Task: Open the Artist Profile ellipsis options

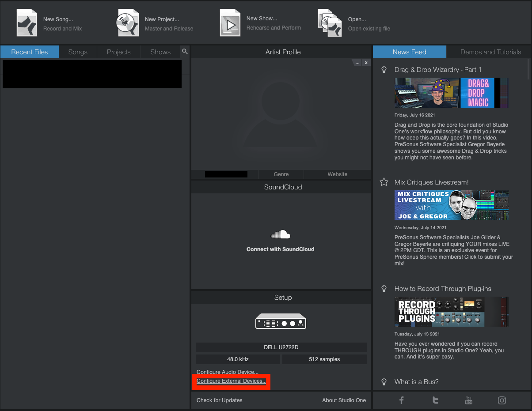Action: pyautogui.click(x=357, y=63)
